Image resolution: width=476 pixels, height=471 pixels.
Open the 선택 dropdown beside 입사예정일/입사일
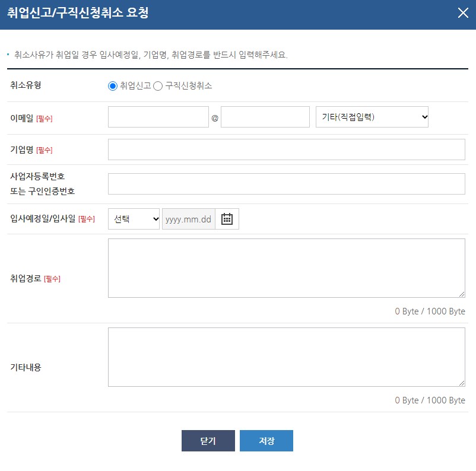coord(134,218)
